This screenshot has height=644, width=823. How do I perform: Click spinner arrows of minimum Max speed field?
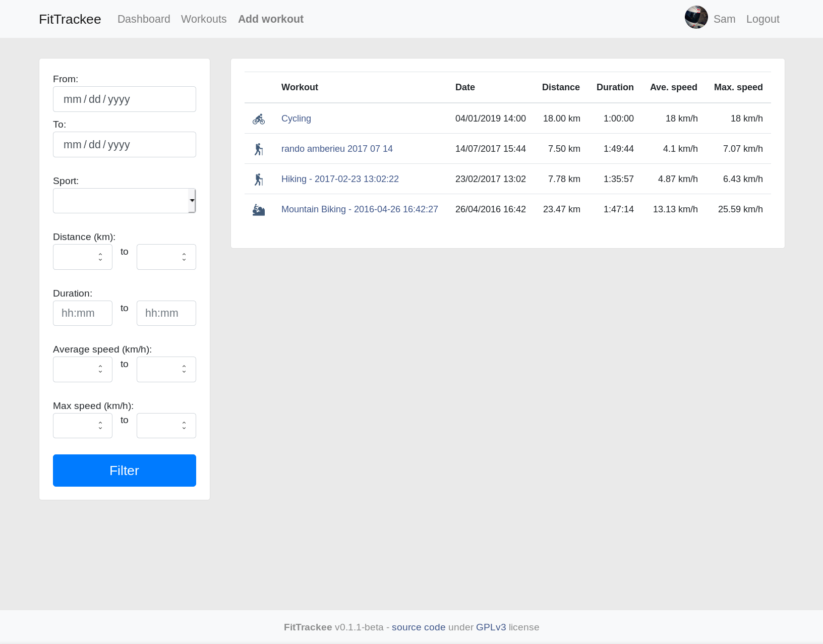(x=100, y=426)
